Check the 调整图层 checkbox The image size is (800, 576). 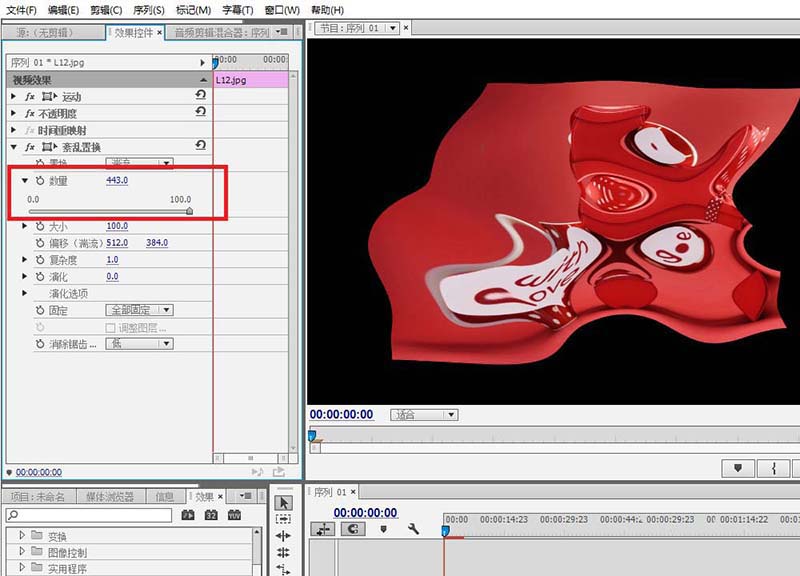(x=110, y=328)
